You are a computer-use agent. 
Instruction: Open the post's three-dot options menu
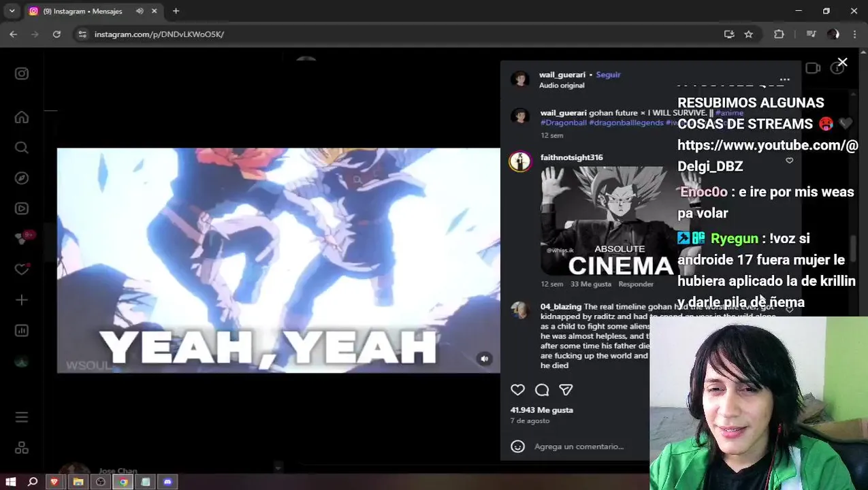784,80
